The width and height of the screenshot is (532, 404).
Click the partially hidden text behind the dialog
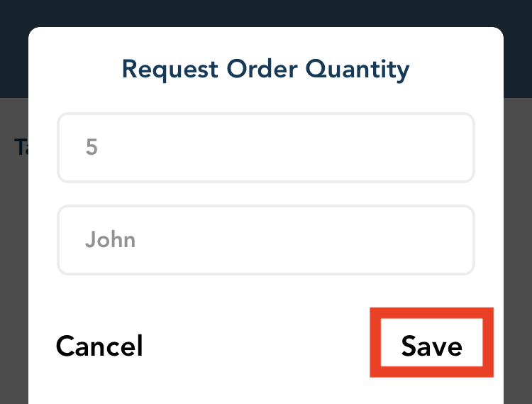pyautogui.click(x=21, y=146)
